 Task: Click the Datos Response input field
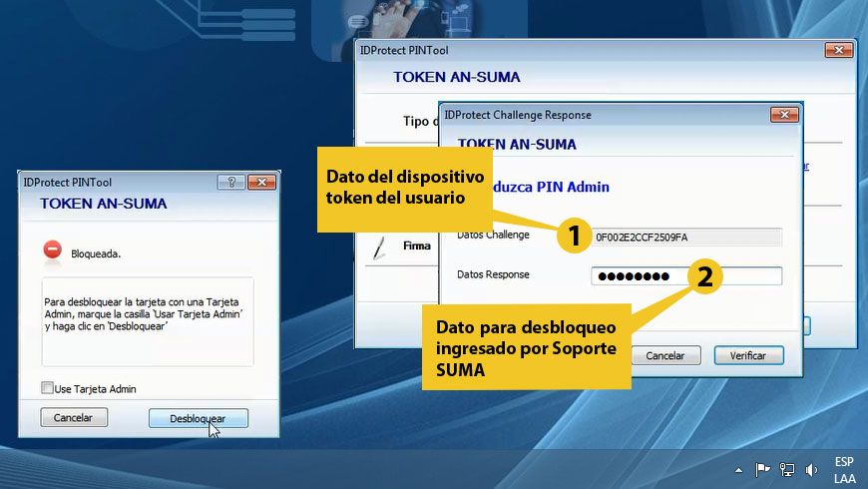[x=686, y=275]
